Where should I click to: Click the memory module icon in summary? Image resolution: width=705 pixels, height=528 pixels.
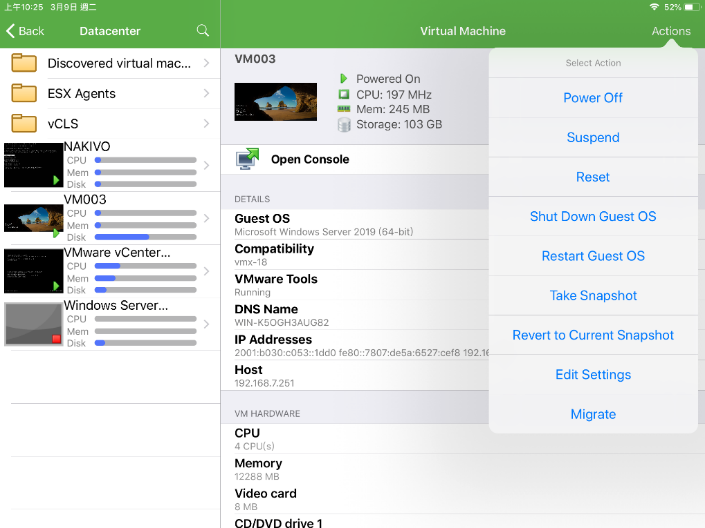344,109
